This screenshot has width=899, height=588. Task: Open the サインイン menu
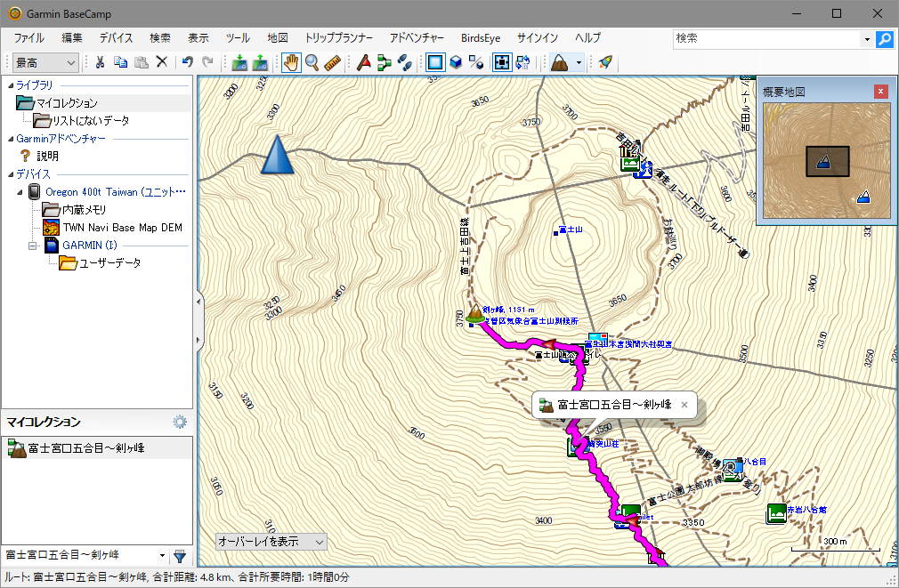point(538,38)
